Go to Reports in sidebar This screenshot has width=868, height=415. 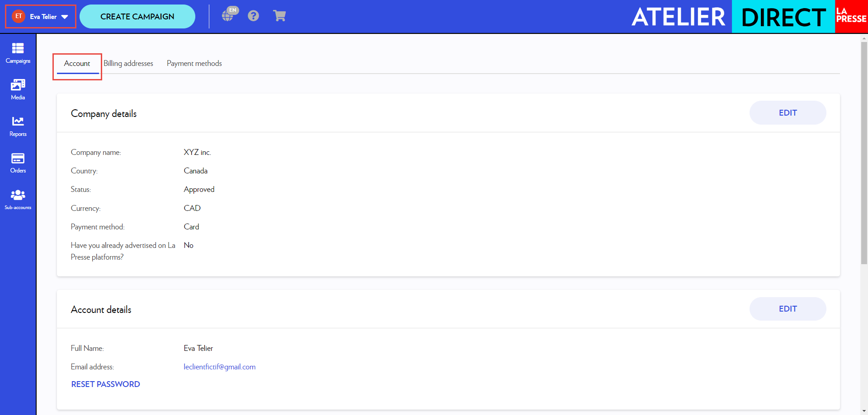pyautogui.click(x=18, y=126)
